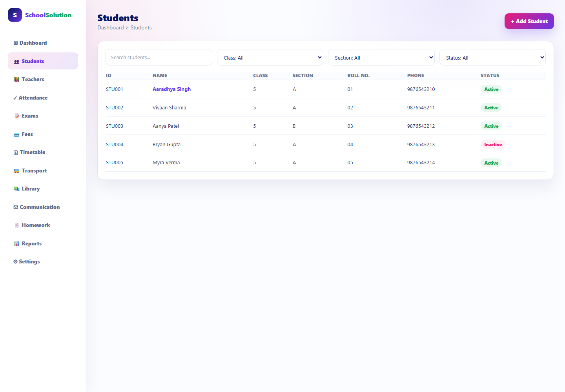
Task: Select the Aanya Patel name cell
Action: (x=166, y=126)
